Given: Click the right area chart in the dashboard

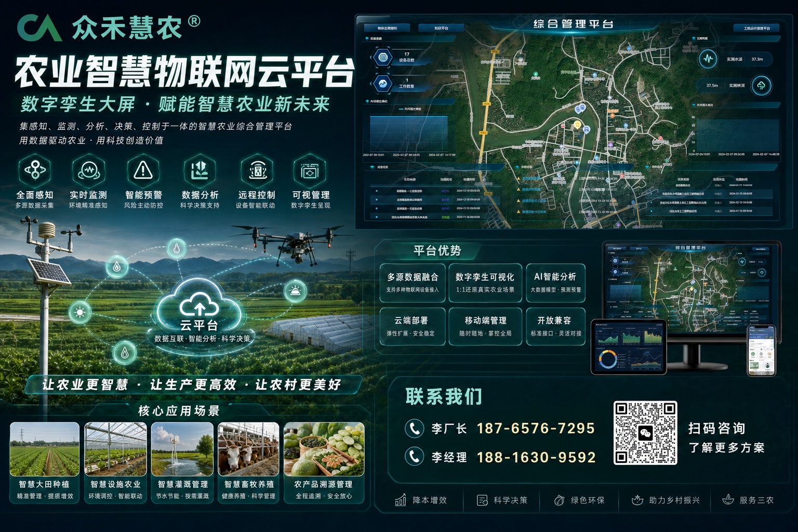Looking at the screenshot, I should tap(737, 135).
